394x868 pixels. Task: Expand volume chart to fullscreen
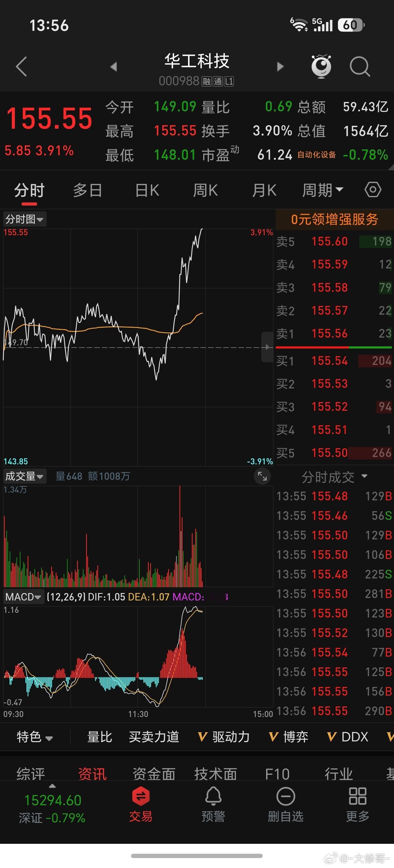[x=262, y=476]
